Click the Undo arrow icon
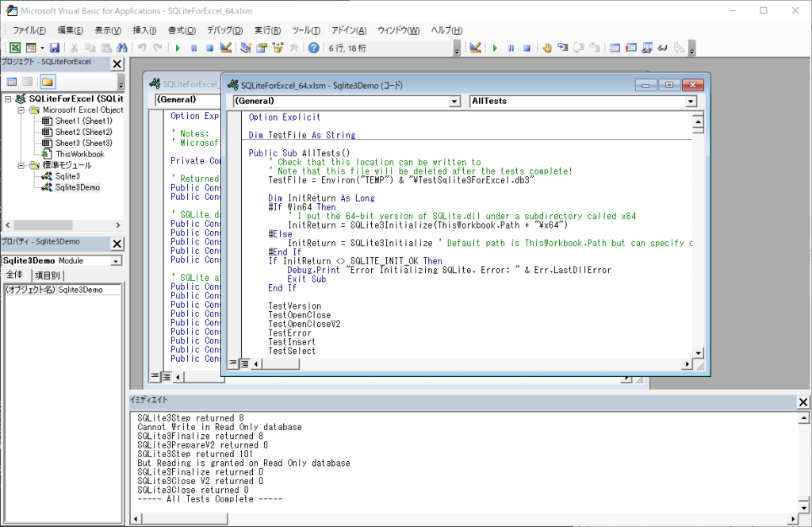The width and height of the screenshot is (812, 527). [x=142, y=48]
